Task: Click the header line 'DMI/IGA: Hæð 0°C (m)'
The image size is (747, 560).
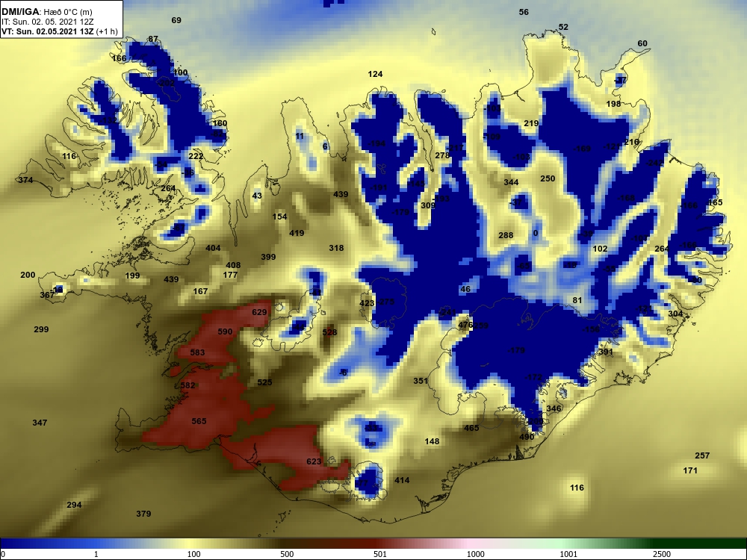Action: 47,12
